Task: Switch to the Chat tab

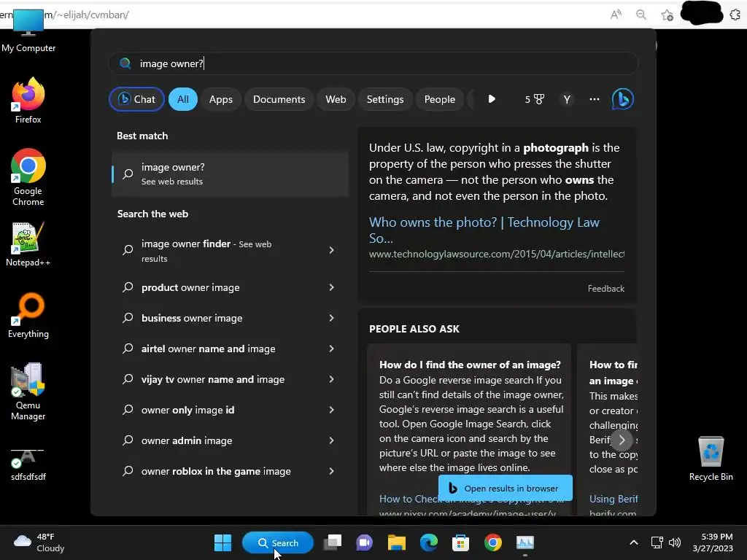Action: pos(136,99)
